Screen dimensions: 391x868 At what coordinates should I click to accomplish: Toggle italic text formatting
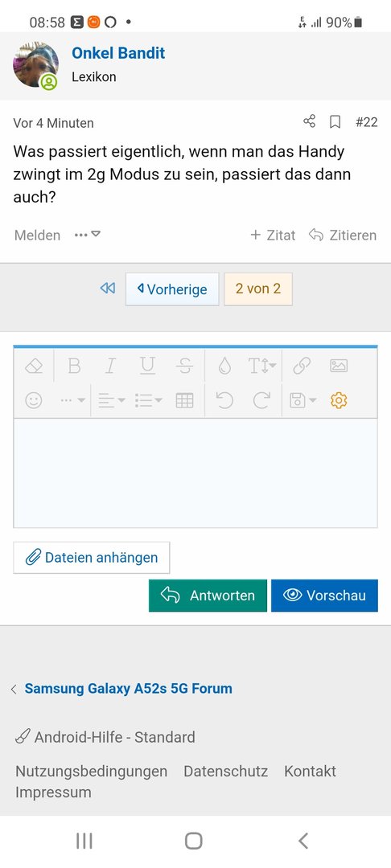point(111,366)
